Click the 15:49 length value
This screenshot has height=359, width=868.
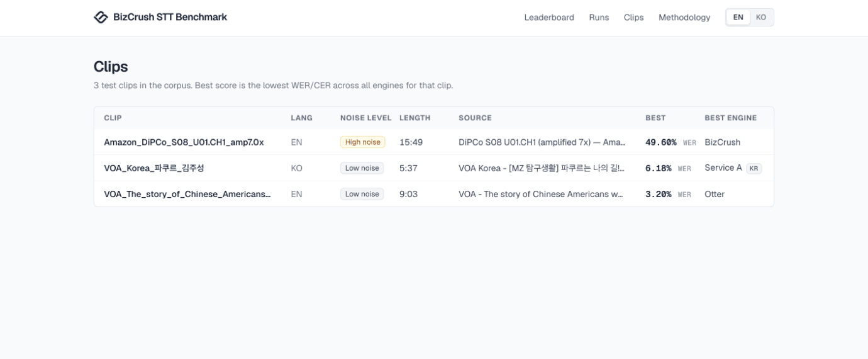click(411, 142)
